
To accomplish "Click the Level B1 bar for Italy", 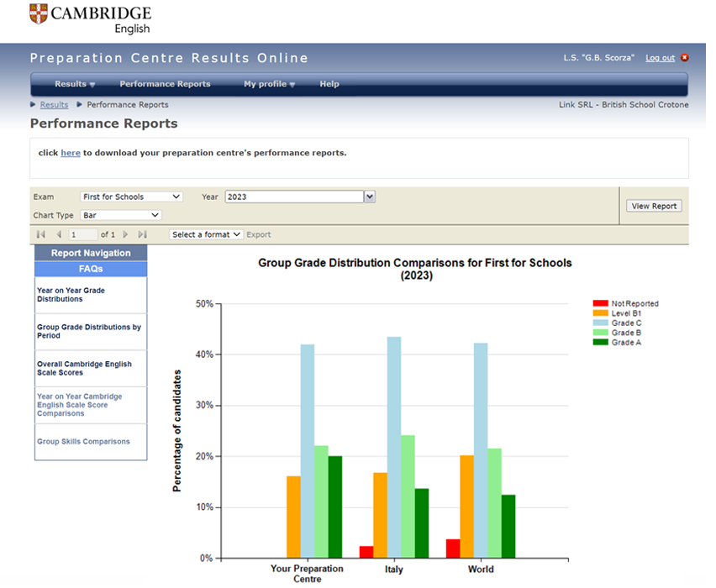I will coord(381,516).
